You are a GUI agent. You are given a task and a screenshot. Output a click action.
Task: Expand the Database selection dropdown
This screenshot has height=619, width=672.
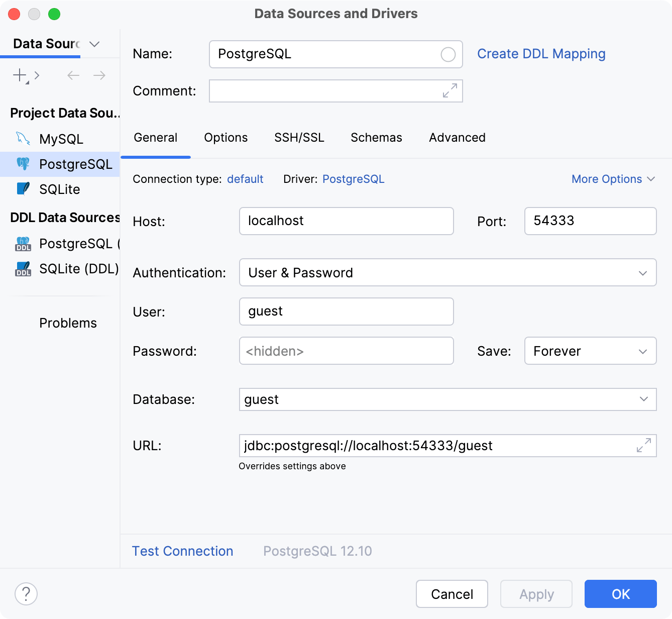[644, 399]
